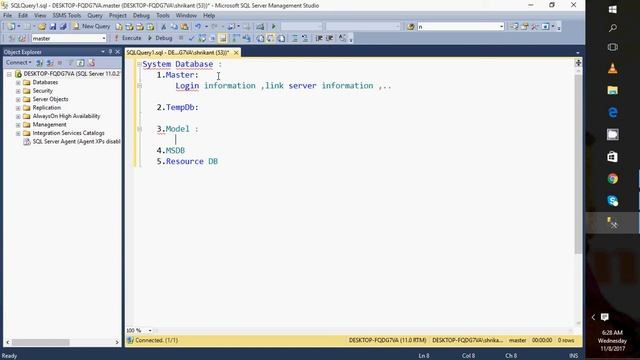This screenshot has width=640, height=360.
Task: Open the Edit menu
Action: [23, 16]
